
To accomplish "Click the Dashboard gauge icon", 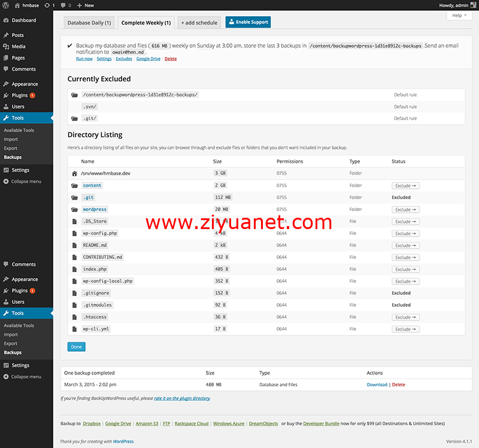I will [6, 20].
